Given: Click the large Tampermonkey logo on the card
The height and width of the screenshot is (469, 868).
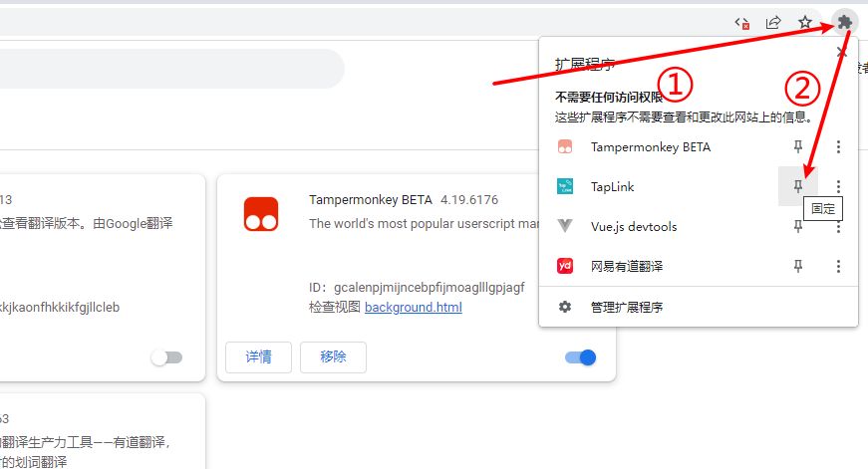Looking at the screenshot, I should click(x=261, y=214).
